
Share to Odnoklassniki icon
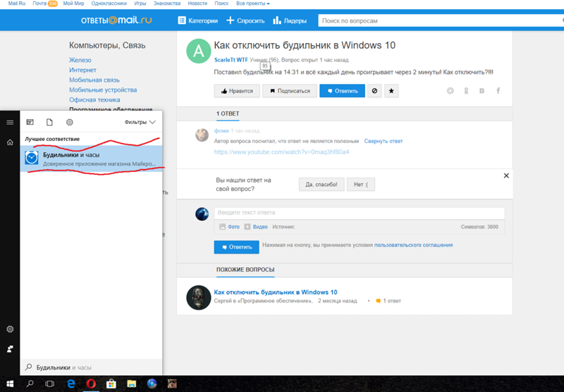pos(466,91)
